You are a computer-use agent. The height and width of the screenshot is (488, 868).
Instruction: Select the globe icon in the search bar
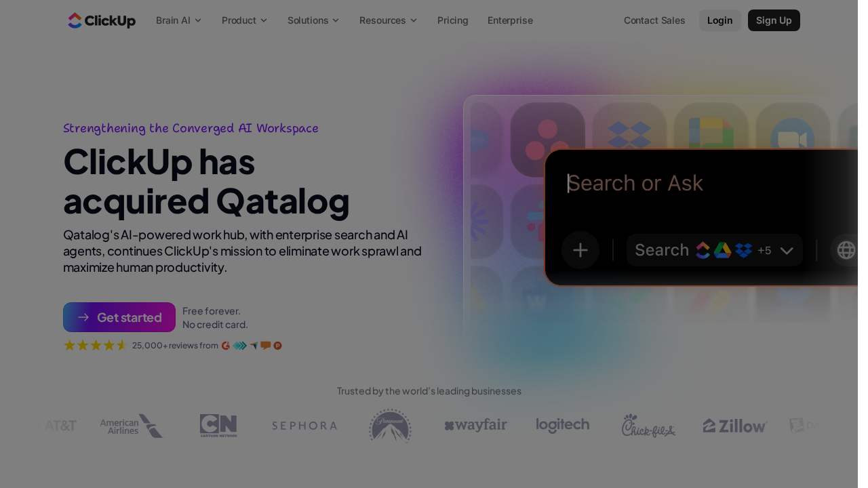click(846, 250)
